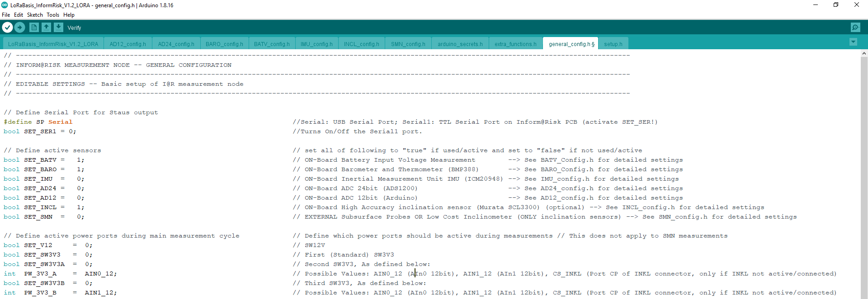Viewport: 868px width, 299px height.
Task: Switch to the BARO_config.h tab
Action: pos(224,44)
